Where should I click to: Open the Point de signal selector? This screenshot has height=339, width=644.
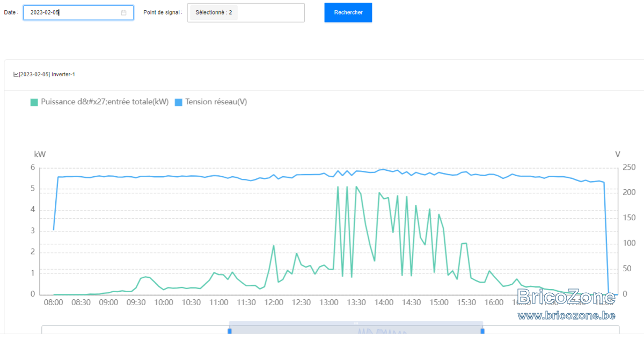(x=246, y=12)
